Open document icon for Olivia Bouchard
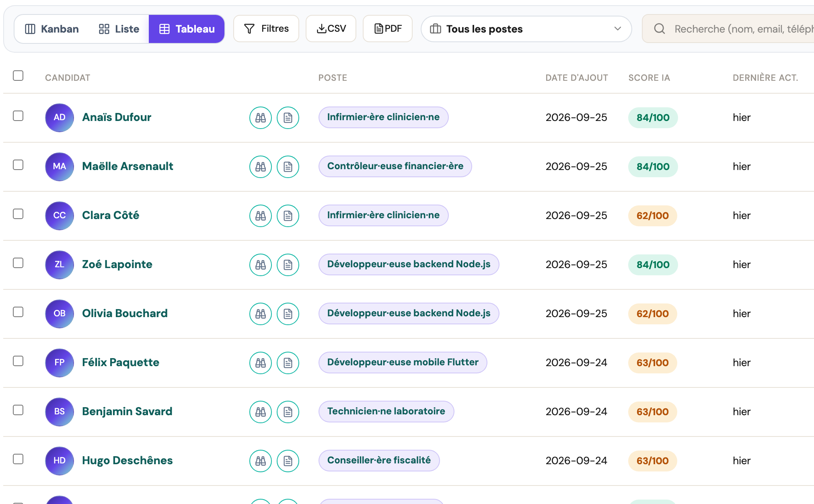This screenshot has width=814, height=504. point(288,314)
